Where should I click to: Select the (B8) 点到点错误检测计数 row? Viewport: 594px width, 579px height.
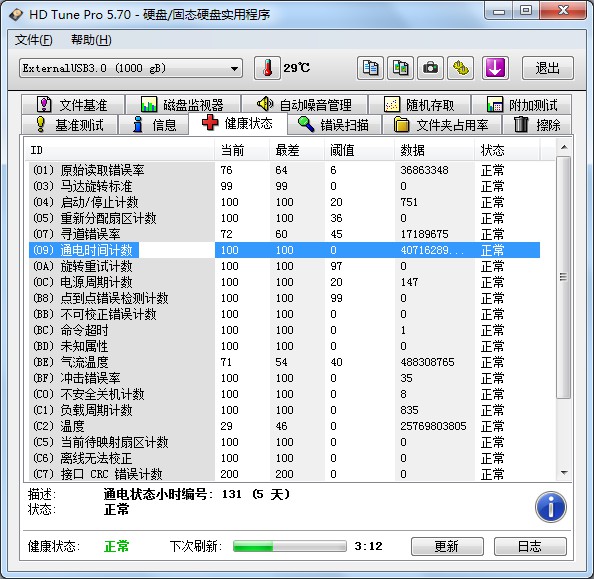284,298
